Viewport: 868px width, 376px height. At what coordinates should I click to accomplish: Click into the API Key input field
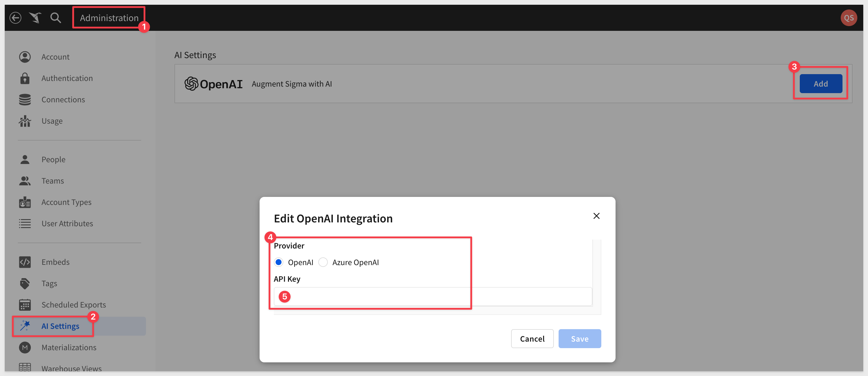coord(433,297)
